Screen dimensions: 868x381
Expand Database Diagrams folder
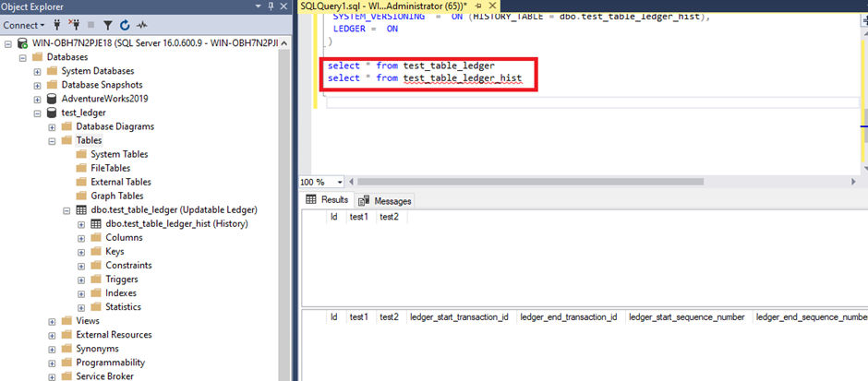tap(52, 127)
